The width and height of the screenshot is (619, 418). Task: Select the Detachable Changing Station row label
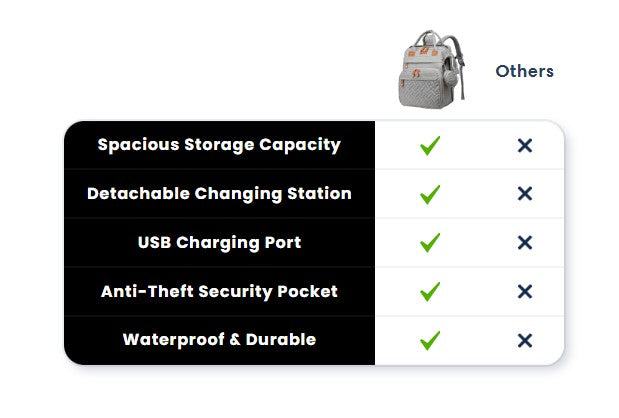[x=219, y=194]
